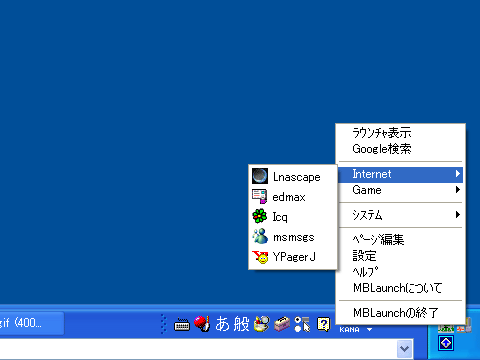Toggle the KANA lock indicator

(349, 330)
